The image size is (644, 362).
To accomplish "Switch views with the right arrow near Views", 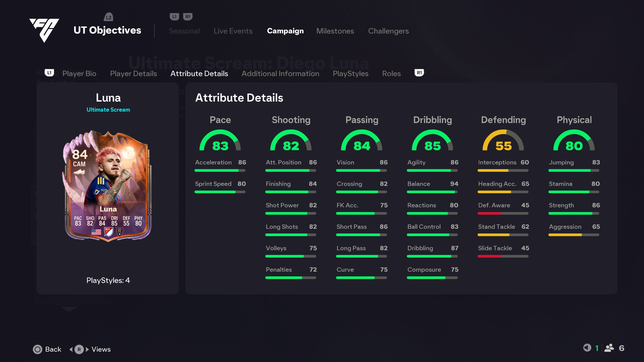I will tap(87, 349).
